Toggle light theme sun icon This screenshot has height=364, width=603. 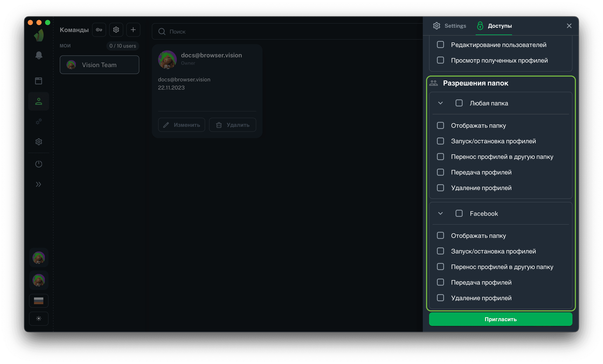pos(39,319)
